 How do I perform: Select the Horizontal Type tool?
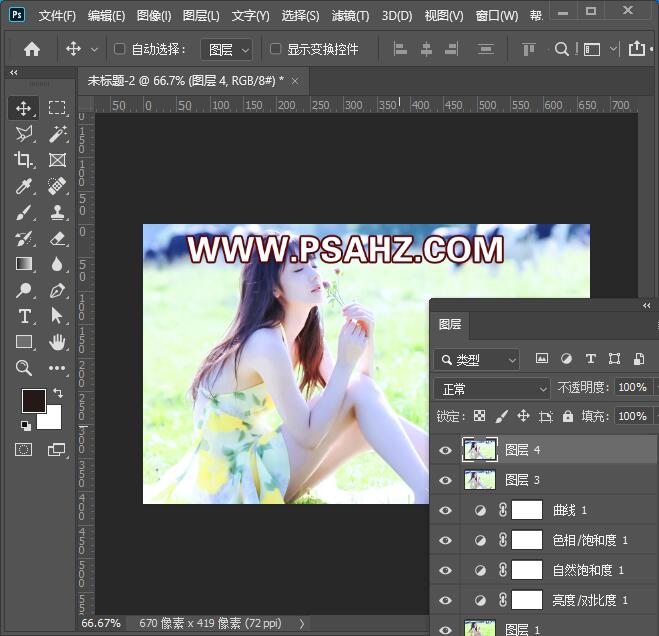click(x=24, y=316)
